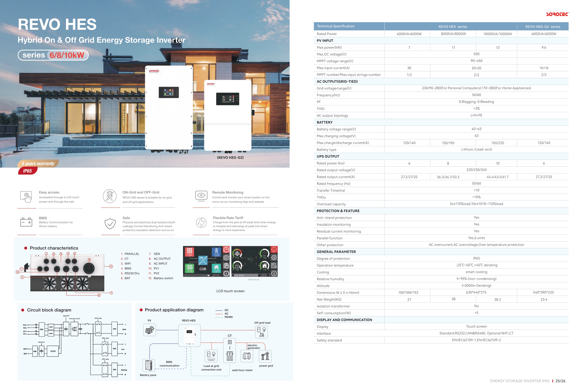Click the 8000VA/8000W rated power cell
The image size is (579, 392).
pyautogui.click(x=453, y=34)
